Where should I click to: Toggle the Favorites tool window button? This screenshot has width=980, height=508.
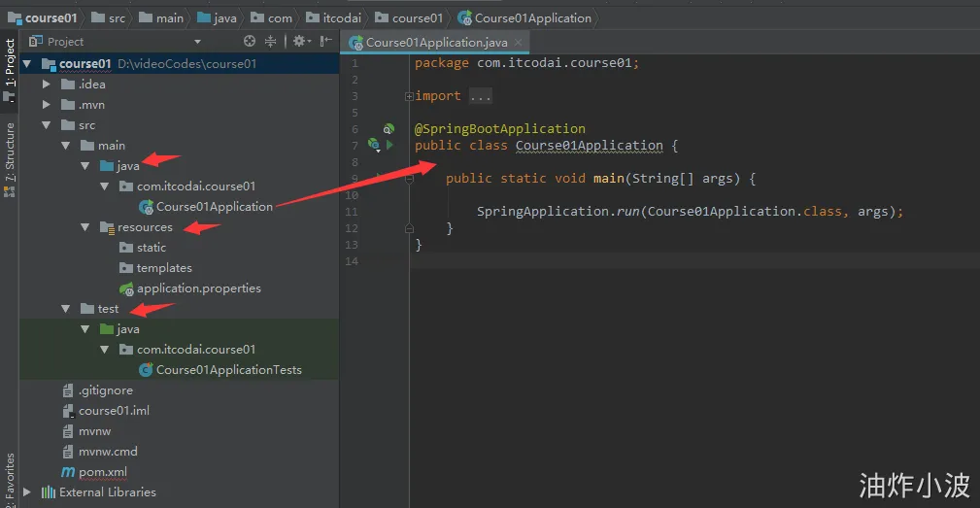10,480
